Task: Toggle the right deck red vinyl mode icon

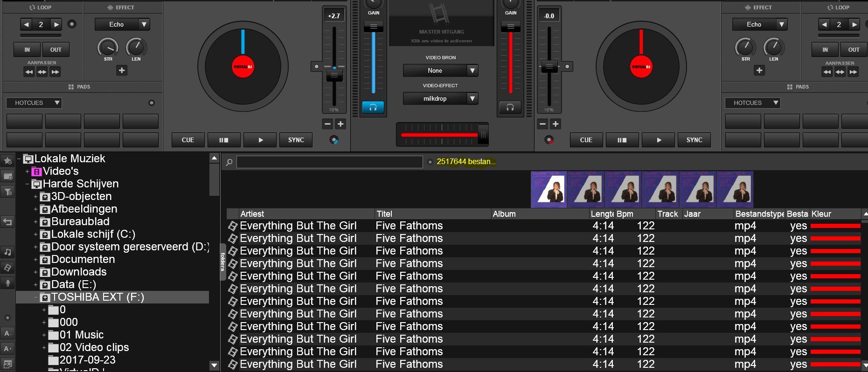Action: pos(549,140)
